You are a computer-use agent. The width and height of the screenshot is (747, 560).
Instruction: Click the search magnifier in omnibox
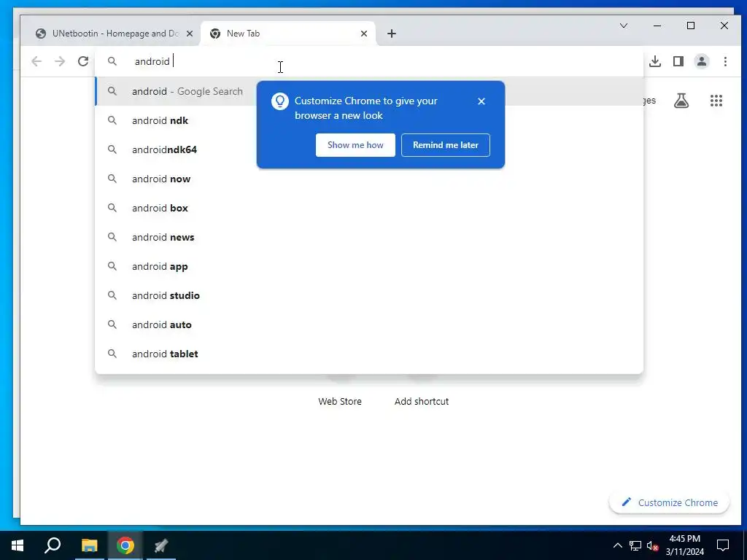[x=112, y=61]
